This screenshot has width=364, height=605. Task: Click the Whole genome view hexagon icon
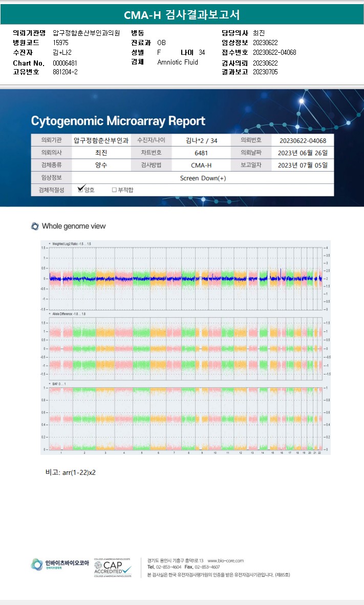pyautogui.click(x=35, y=226)
